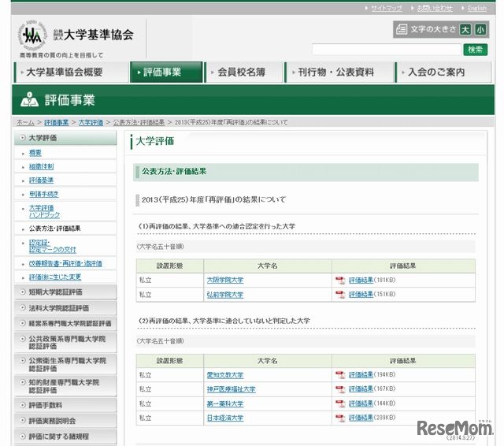
Task: Expand 公共政策系専門職大学院認証評価 section
Action: (x=65, y=342)
